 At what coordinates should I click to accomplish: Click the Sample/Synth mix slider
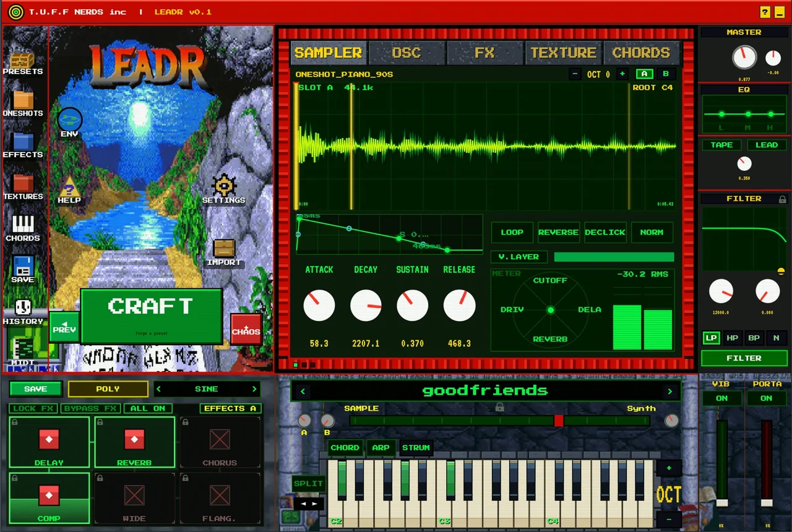499,421
